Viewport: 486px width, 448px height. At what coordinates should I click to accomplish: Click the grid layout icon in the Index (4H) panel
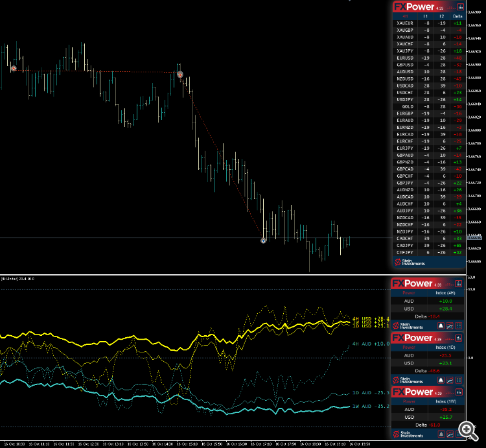pos(459,326)
